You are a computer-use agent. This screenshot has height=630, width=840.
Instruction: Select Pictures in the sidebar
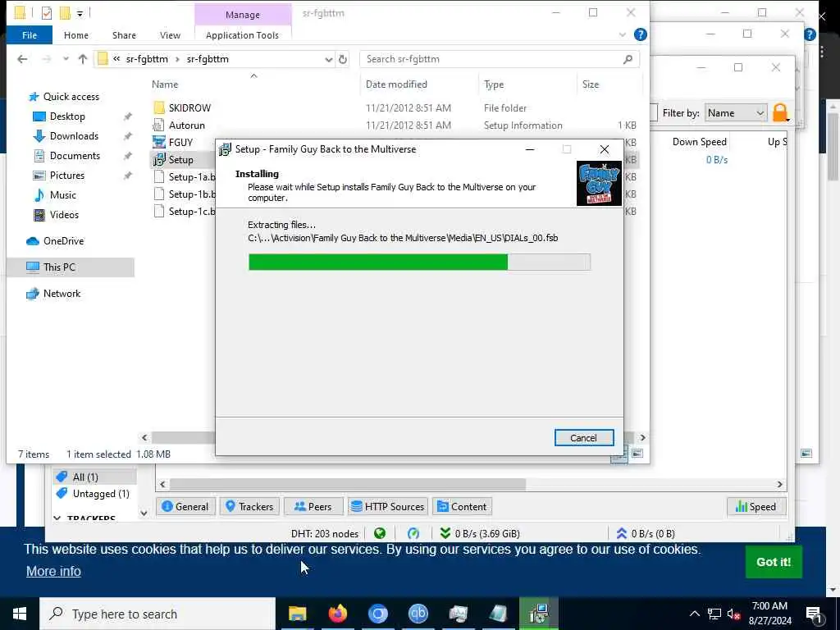[67, 176]
